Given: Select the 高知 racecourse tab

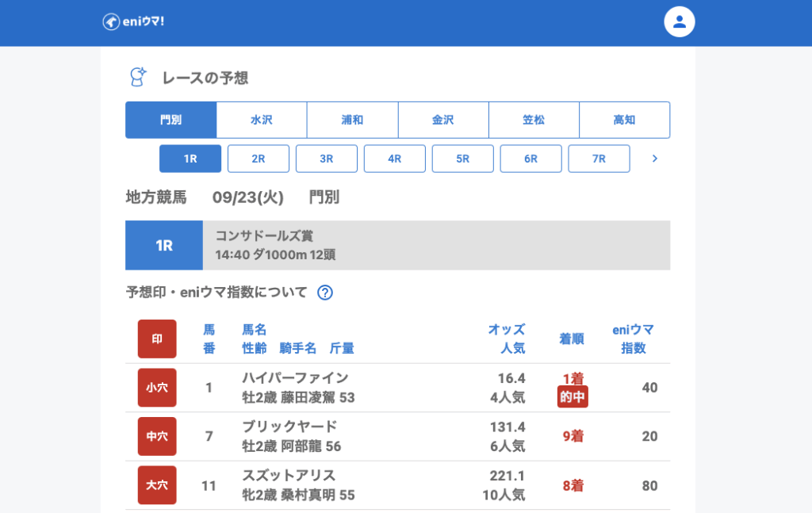Looking at the screenshot, I should click(x=624, y=120).
